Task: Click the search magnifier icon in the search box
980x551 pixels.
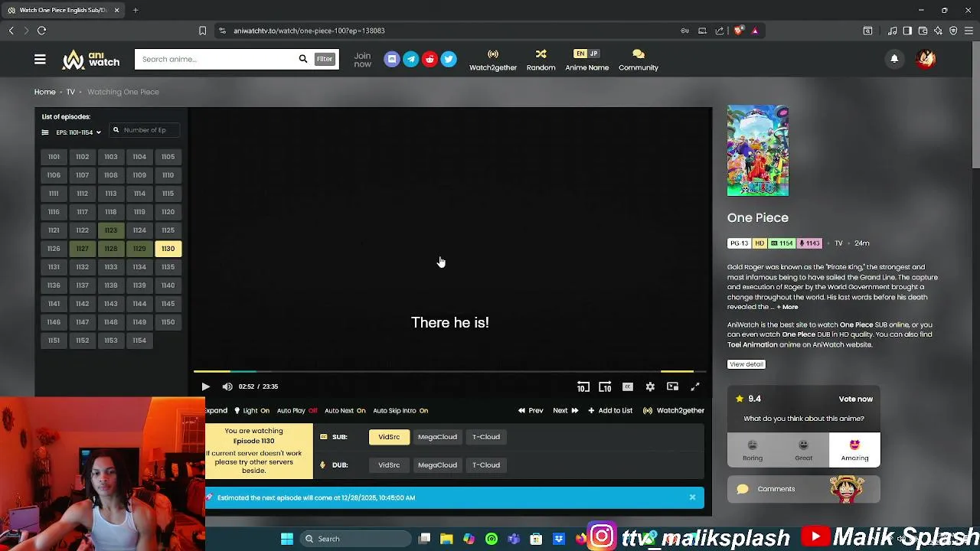Action: (x=303, y=59)
